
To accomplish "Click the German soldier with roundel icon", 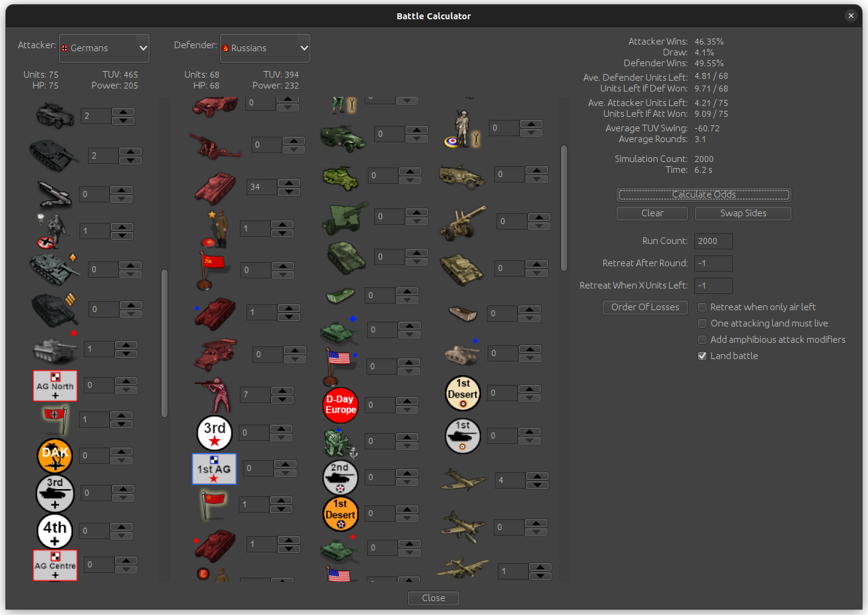I will click(53, 231).
